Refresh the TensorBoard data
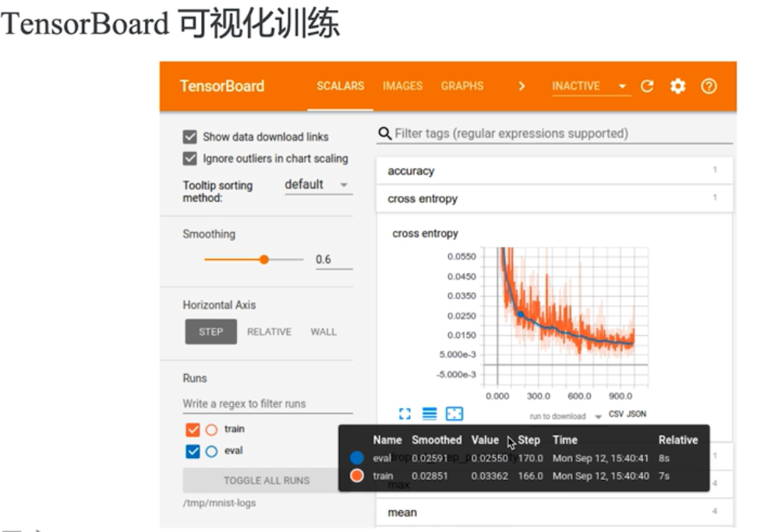The image size is (771, 532). [x=647, y=86]
